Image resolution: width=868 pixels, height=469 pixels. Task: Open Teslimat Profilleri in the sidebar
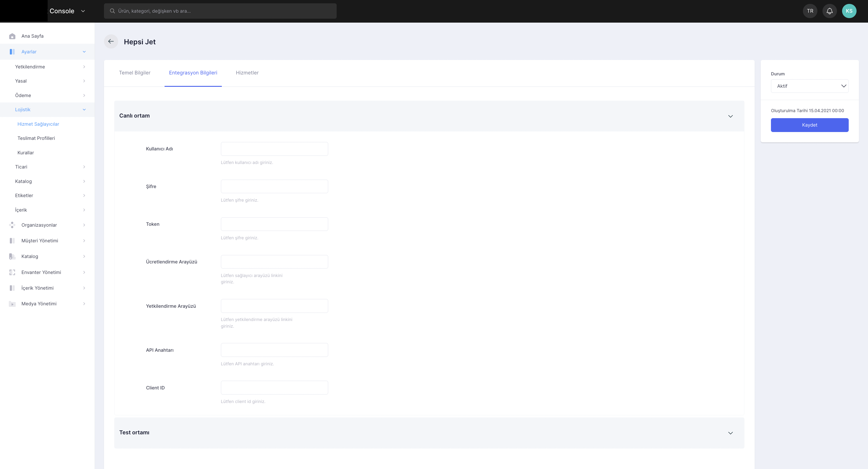tap(36, 138)
